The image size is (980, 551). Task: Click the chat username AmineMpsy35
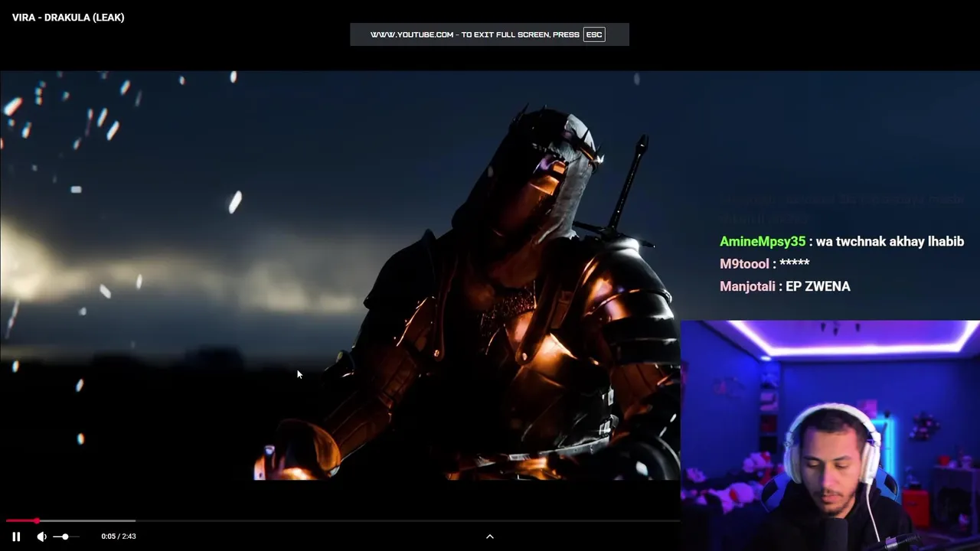click(x=763, y=242)
